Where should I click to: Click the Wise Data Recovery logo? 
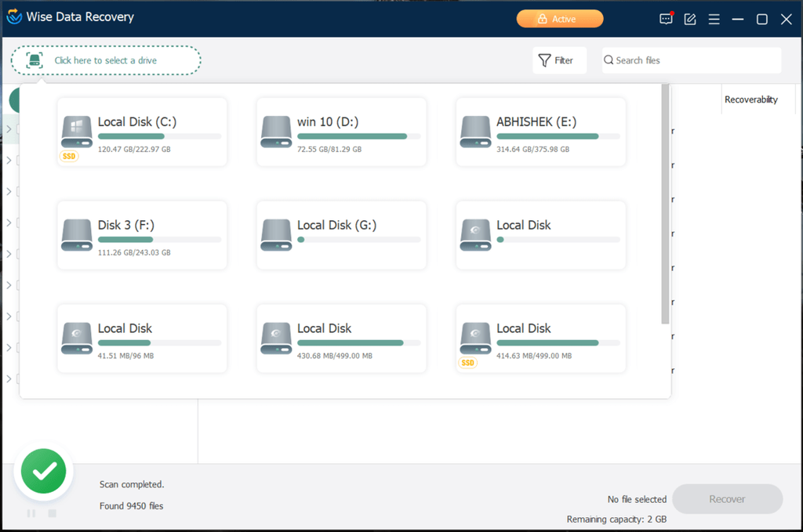(16, 16)
